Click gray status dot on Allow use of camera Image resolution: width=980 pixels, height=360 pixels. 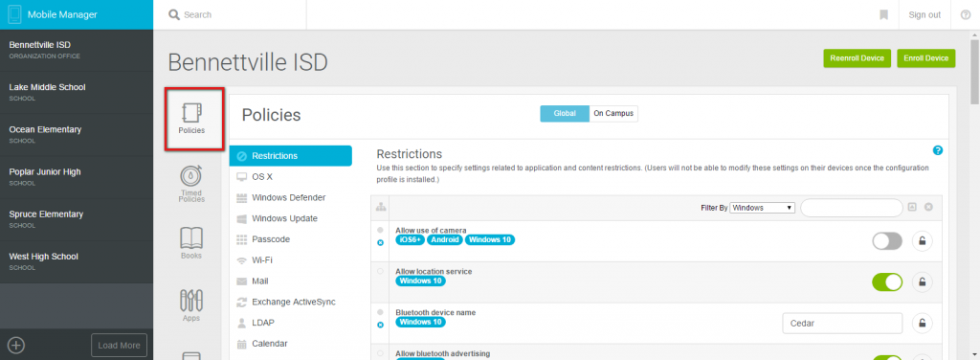[x=381, y=230]
